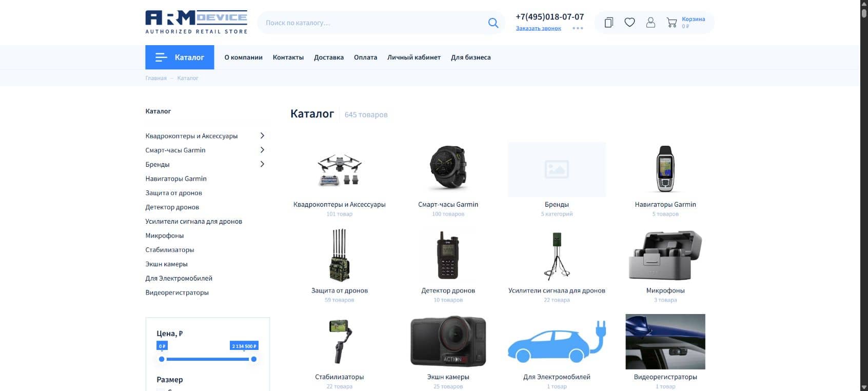Click the Каталог hamburger button
868x391 pixels.
tap(180, 57)
